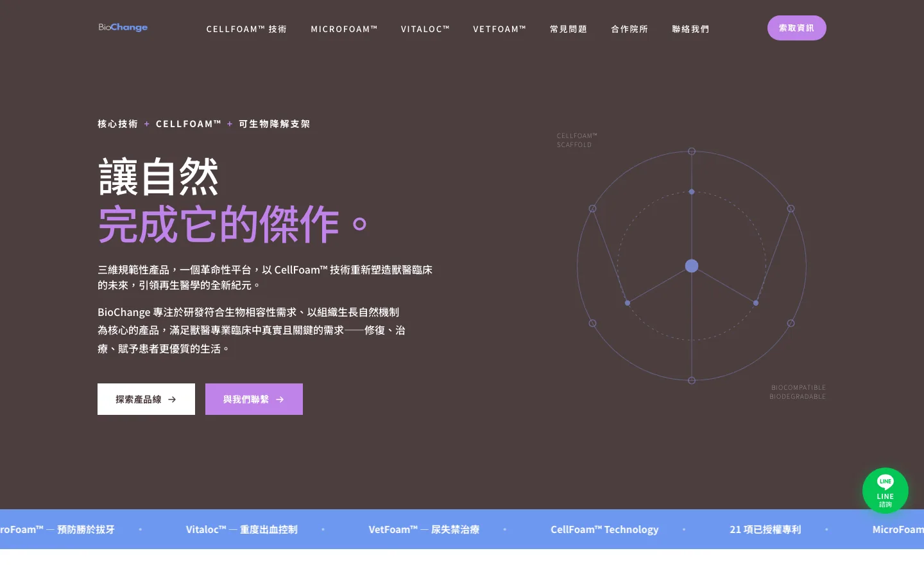Select VETFOAM™ in the navigation

tap(500, 29)
